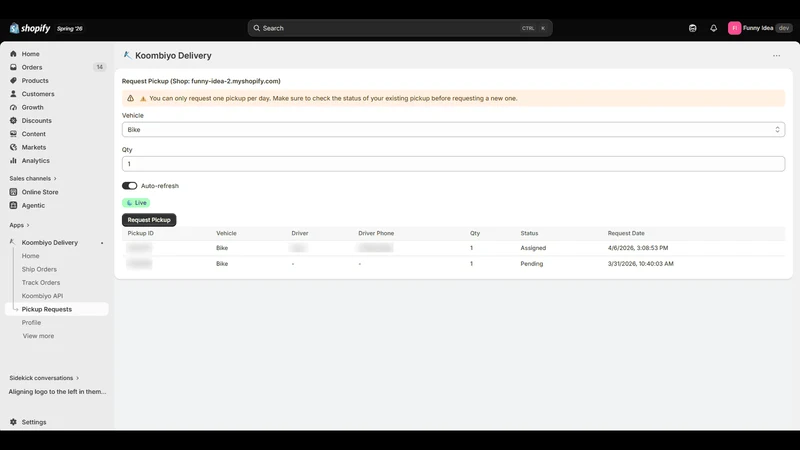Click the Pickup ID column header

point(140,233)
